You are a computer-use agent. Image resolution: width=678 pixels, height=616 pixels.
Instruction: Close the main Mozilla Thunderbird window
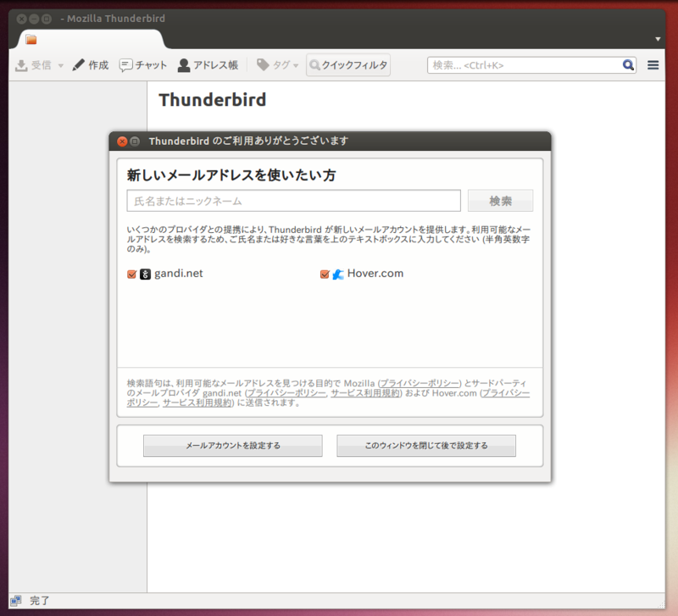22,19
